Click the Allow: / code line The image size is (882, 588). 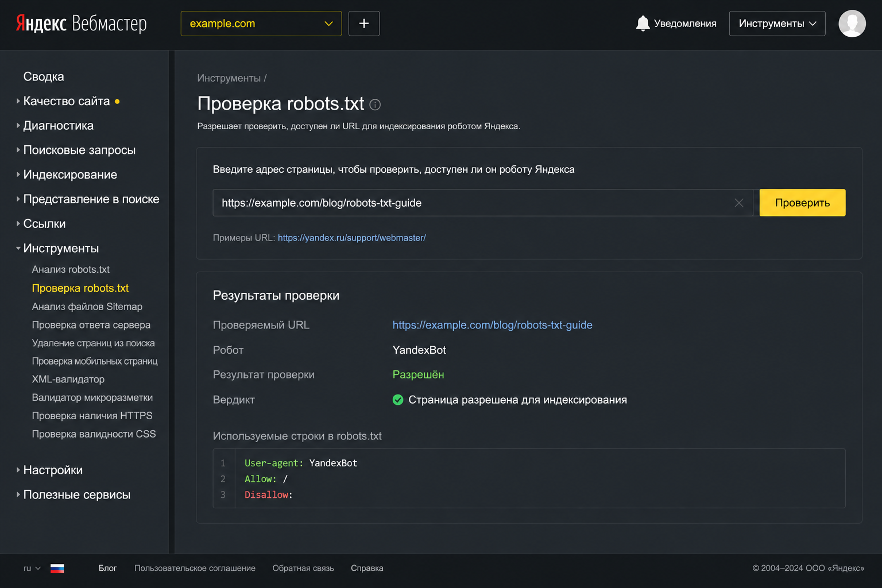coord(266,479)
